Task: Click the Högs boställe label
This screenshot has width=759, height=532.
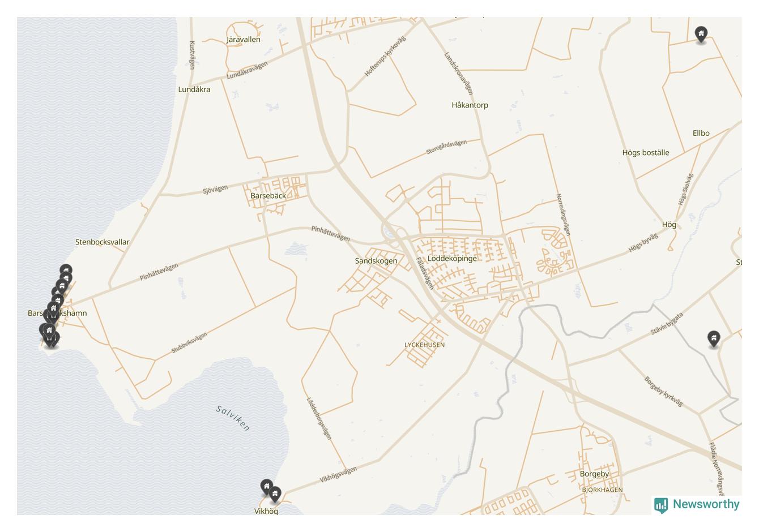Action: click(x=646, y=152)
